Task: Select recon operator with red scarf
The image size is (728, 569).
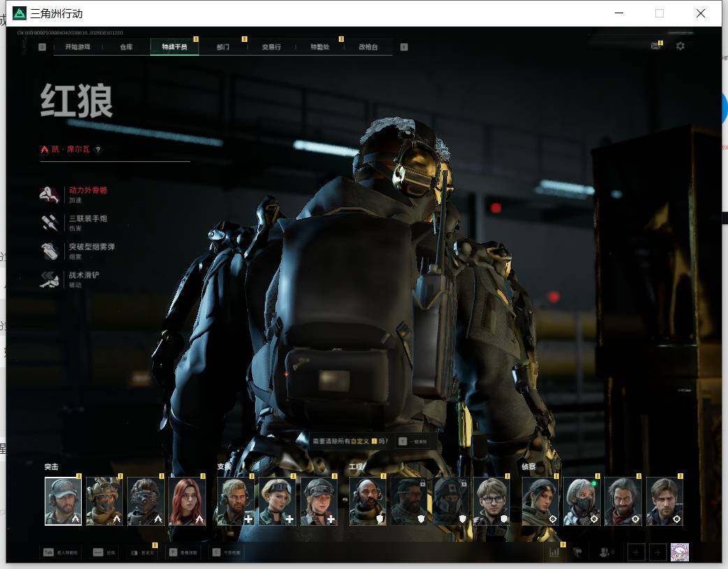Action: click(x=623, y=501)
